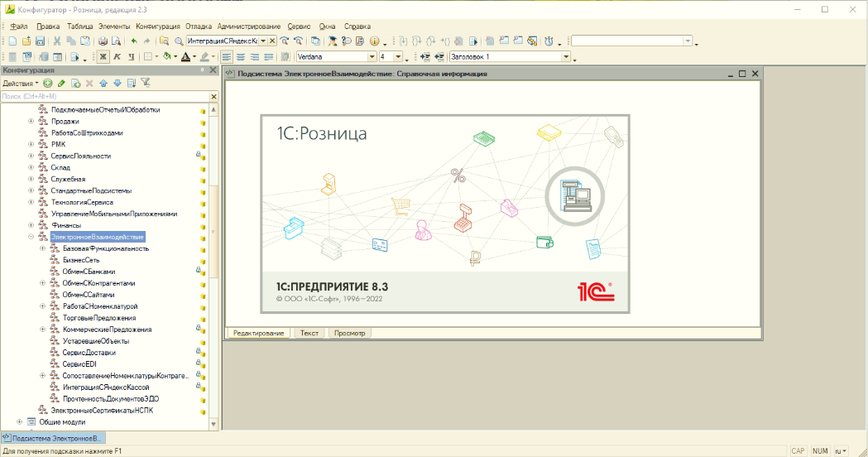868x457 pixels.
Task: Open the Конфигурация menu
Action: [157, 26]
